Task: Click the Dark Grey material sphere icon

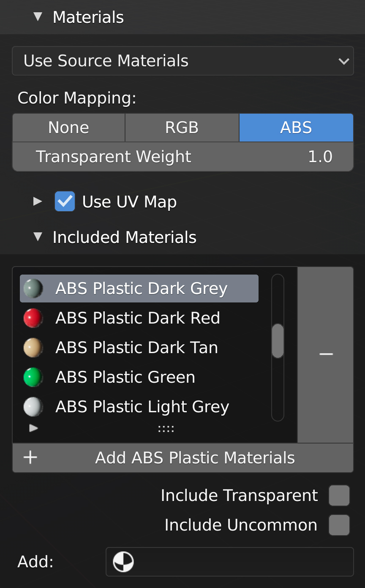Action: tap(33, 289)
